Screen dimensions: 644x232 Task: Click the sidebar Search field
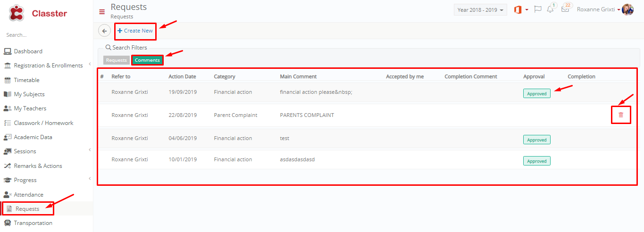[x=46, y=35]
